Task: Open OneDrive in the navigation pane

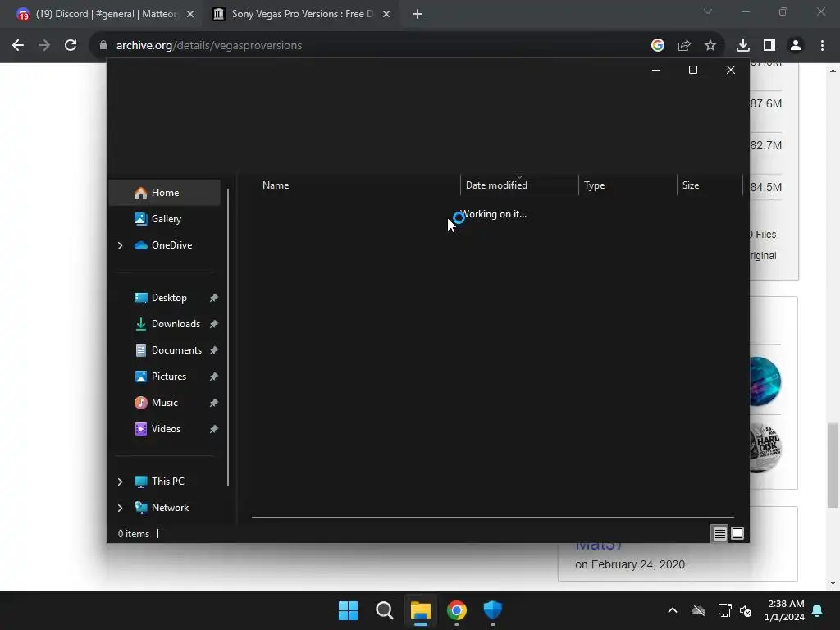Action: point(171,245)
